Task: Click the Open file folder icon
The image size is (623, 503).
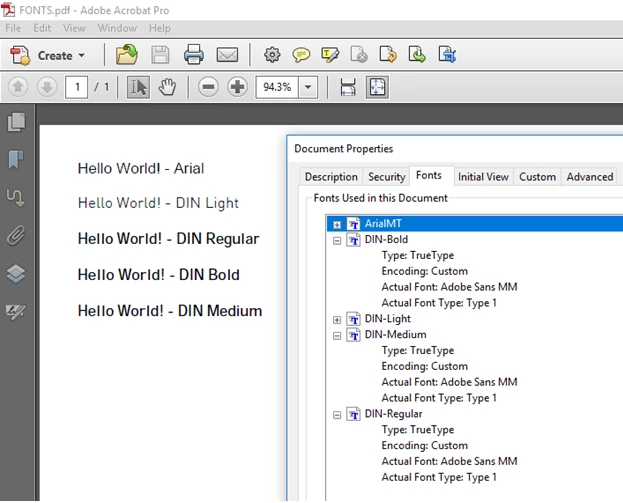Action: click(x=127, y=54)
